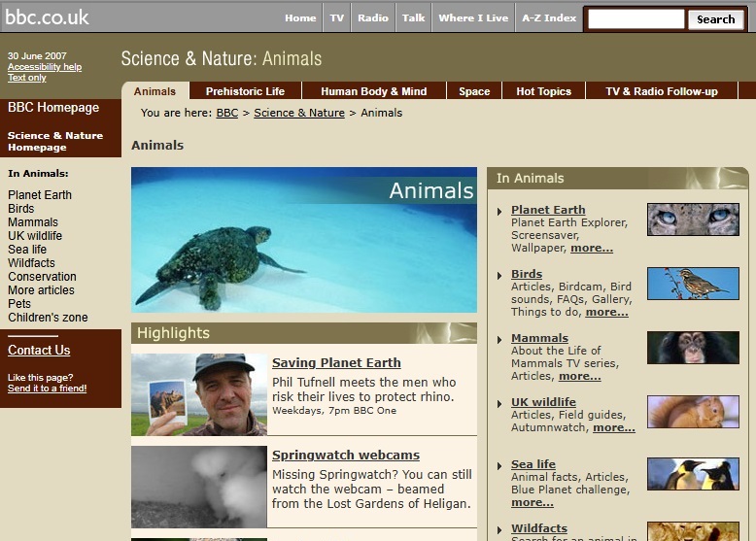Open Pets in left sidebar
This screenshot has height=541, width=756.
point(19,303)
